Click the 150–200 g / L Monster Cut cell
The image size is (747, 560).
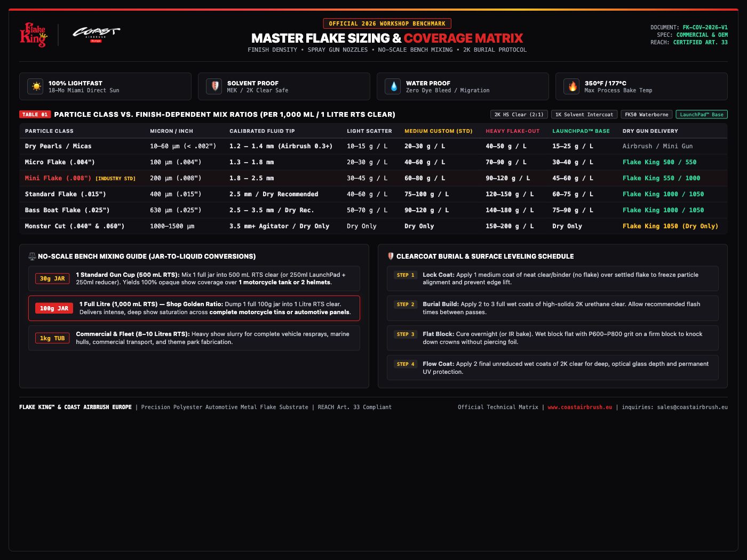tap(510, 226)
